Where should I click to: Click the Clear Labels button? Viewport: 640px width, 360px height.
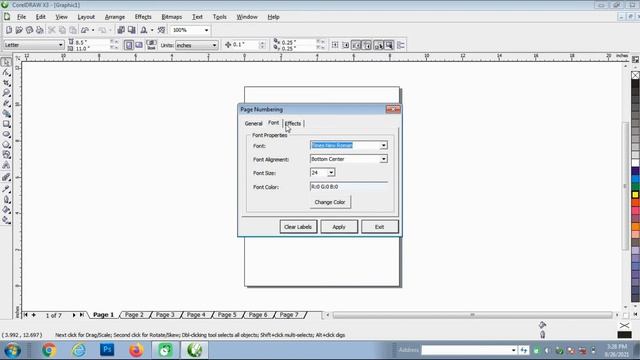tap(298, 227)
